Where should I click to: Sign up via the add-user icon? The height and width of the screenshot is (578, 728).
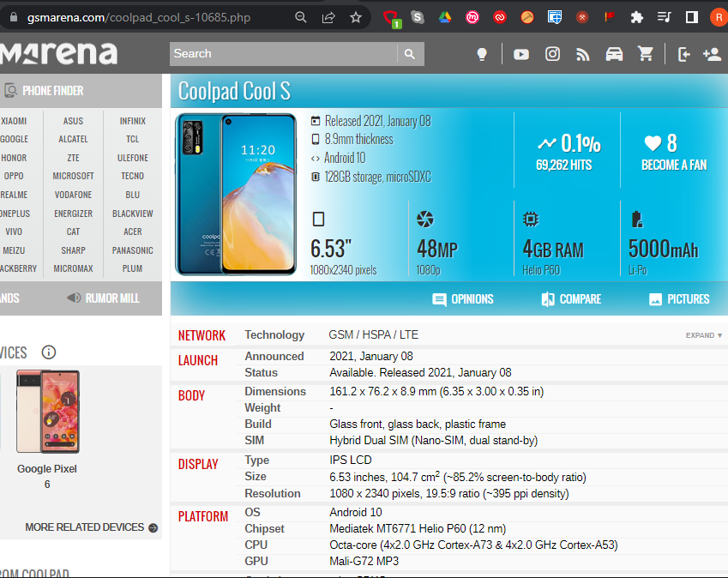click(712, 54)
